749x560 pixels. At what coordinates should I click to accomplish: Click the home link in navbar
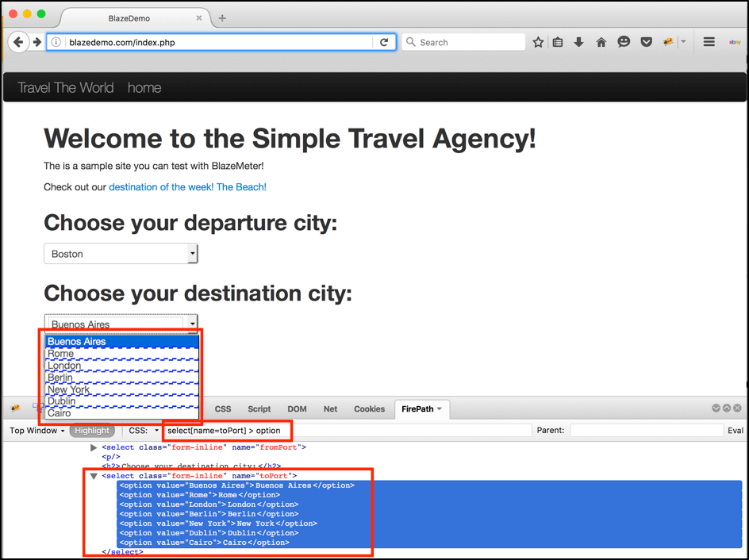144,88
